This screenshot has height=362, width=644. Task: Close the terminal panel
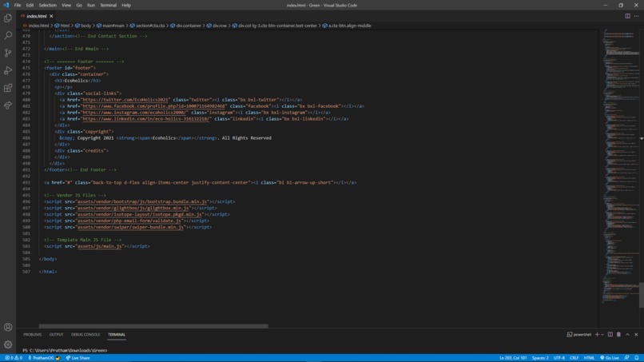coord(636,335)
